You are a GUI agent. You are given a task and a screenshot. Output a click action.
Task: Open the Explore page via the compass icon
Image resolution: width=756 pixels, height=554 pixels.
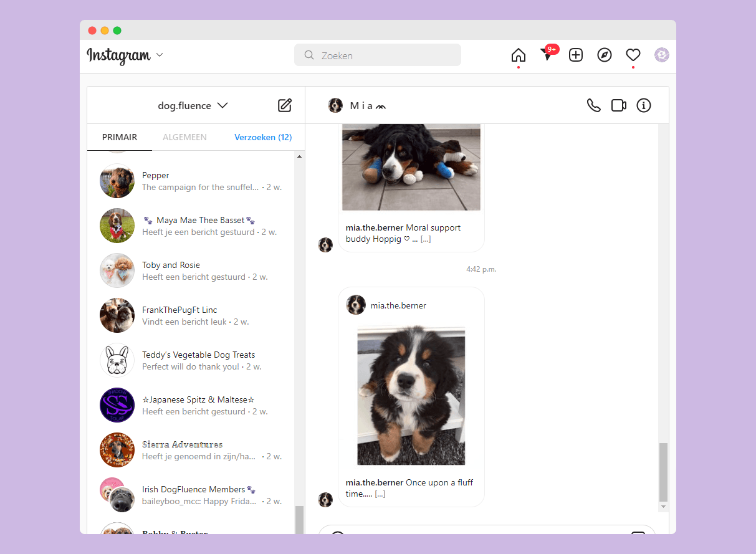tap(604, 55)
